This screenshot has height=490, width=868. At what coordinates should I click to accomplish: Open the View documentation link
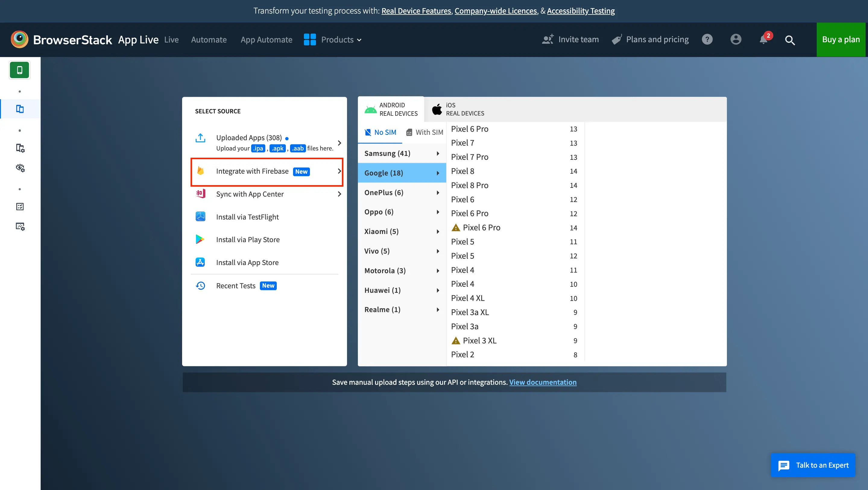542,382
